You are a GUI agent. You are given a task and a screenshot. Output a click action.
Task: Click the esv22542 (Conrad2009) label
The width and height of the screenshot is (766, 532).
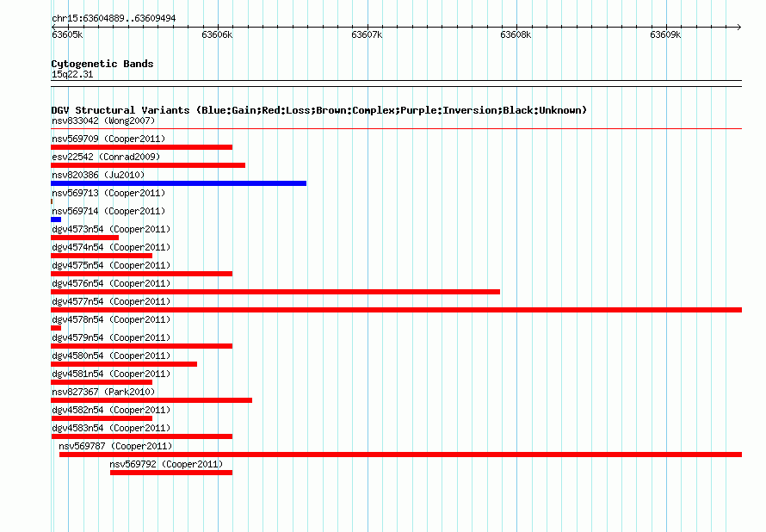tap(106, 157)
